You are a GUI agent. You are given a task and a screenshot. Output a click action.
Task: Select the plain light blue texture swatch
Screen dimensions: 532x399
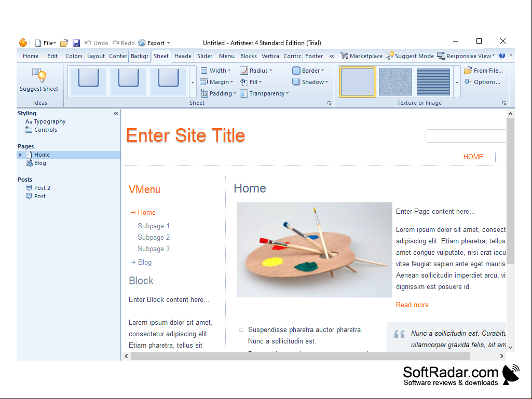pyautogui.click(x=358, y=82)
